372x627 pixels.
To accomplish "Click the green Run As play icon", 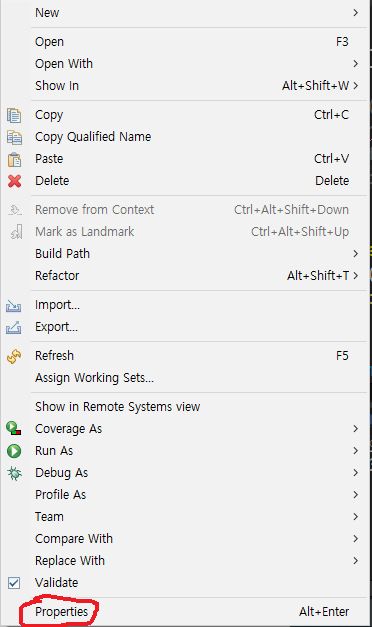I will 14,451.
